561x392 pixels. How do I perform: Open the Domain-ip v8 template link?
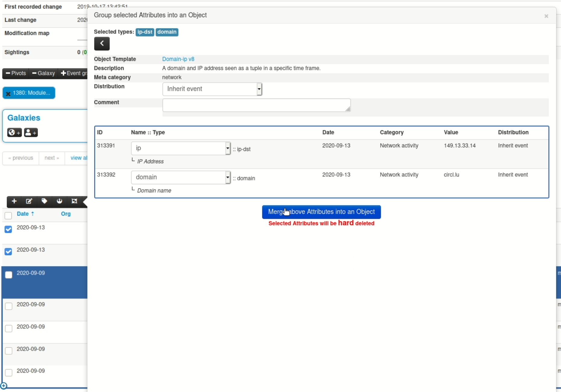tap(178, 59)
